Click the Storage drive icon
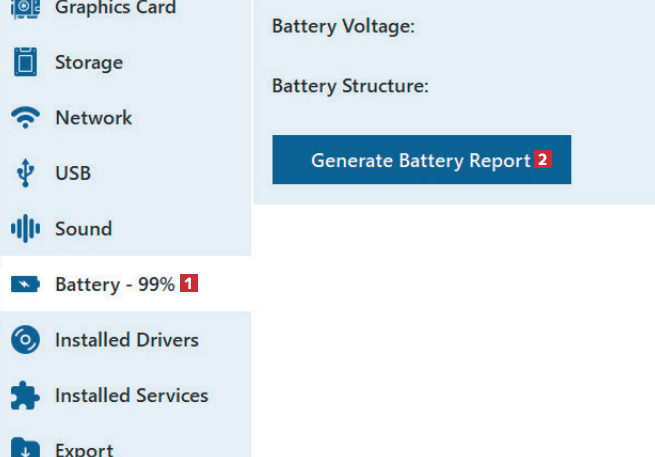The image size is (655, 457). coord(25,62)
